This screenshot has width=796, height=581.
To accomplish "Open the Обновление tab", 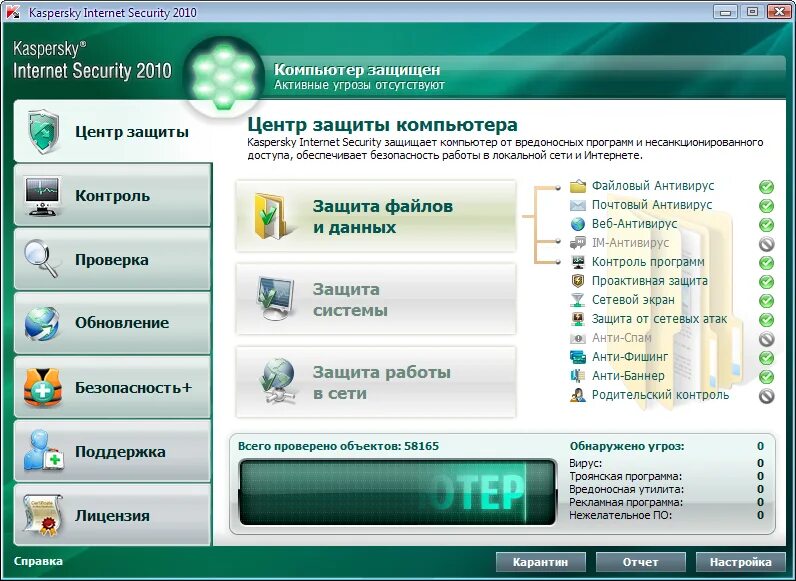I will (x=113, y=323).
